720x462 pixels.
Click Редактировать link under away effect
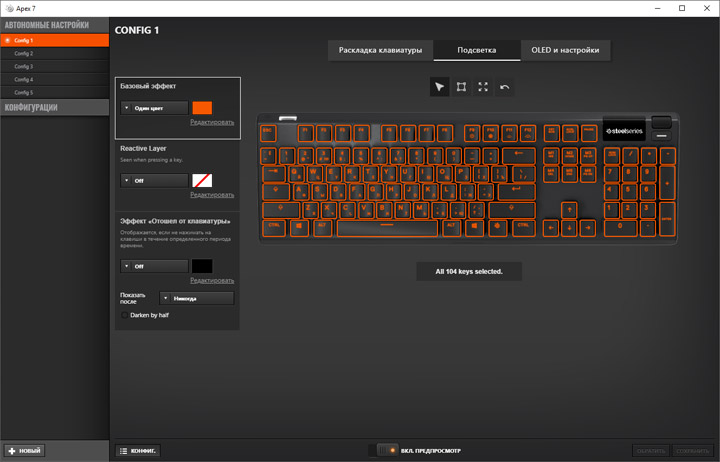[x=212, y=280]
